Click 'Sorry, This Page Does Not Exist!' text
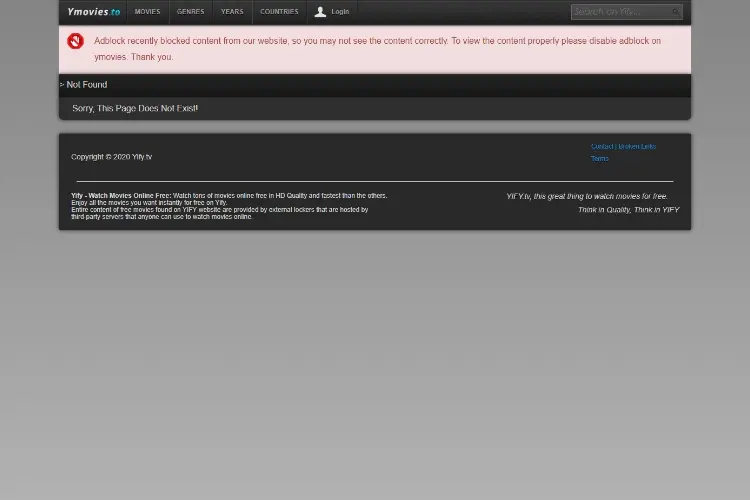750x500 pixels. click(x=135, y=108)
